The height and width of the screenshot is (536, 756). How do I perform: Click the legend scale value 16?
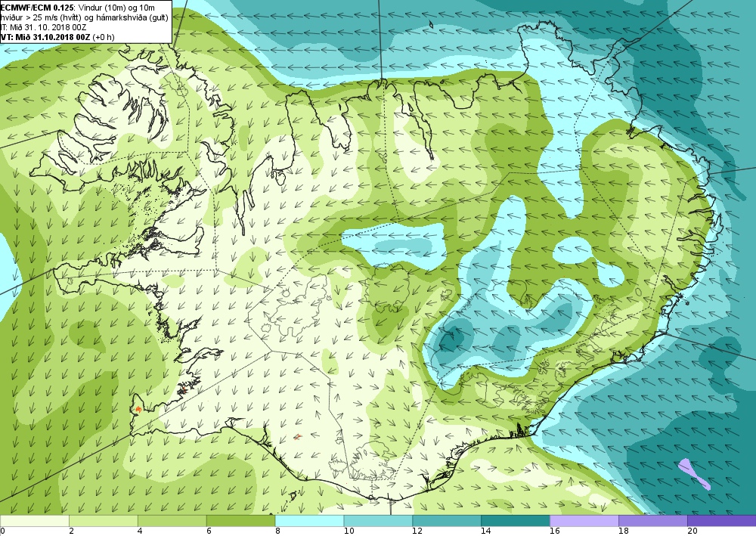555,531
